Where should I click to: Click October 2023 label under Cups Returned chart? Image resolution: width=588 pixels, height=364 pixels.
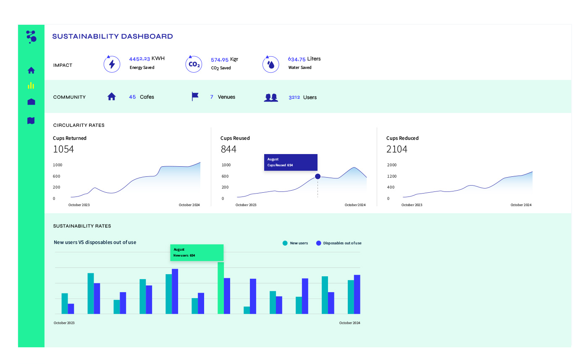[79, 205]
